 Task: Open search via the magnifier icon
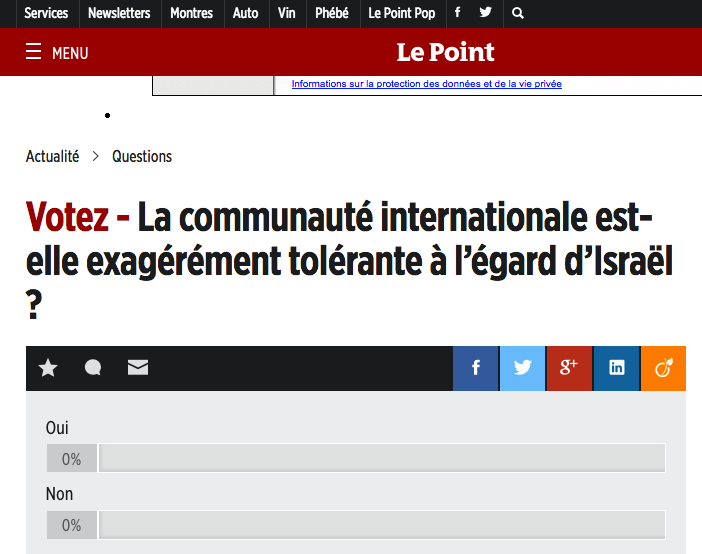(518, 13)
